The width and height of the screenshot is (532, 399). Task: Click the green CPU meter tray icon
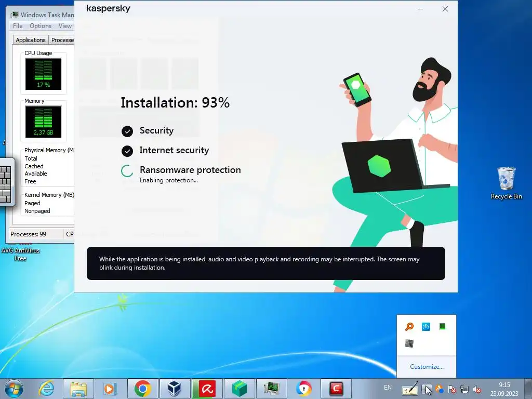tap(442, 326)
